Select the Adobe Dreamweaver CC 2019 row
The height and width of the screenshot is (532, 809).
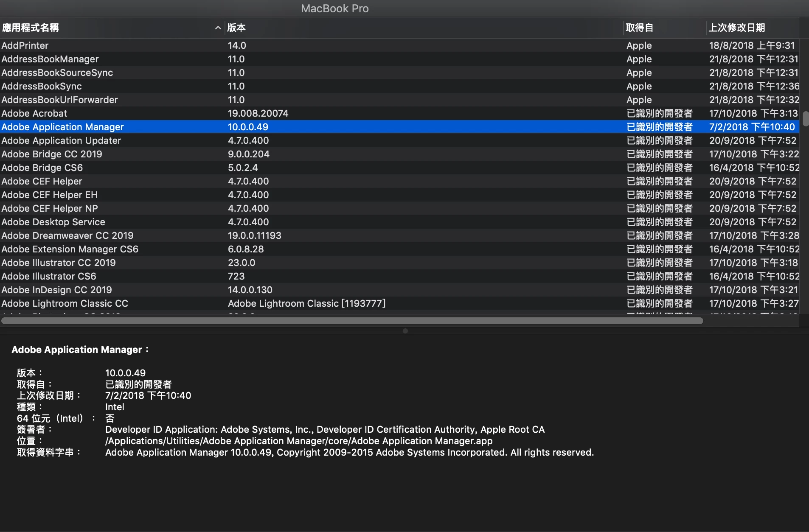(x=399, y=235)
